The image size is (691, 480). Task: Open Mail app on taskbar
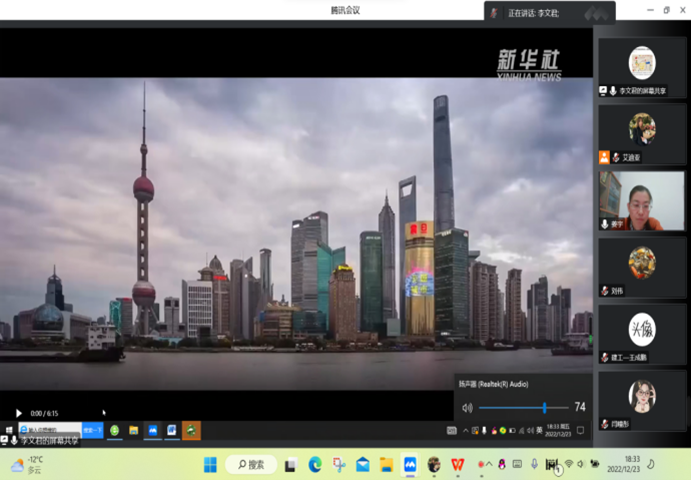pos(363,464)
